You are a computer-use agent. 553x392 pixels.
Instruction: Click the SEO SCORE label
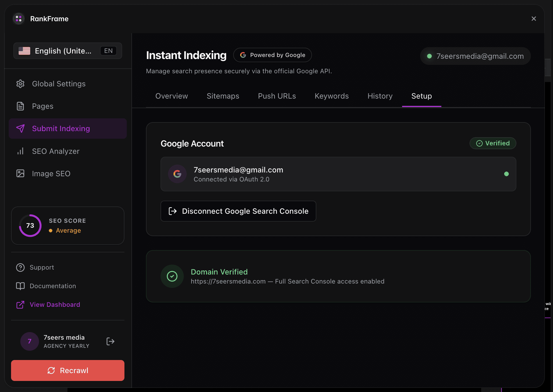(x=67, y=221)
